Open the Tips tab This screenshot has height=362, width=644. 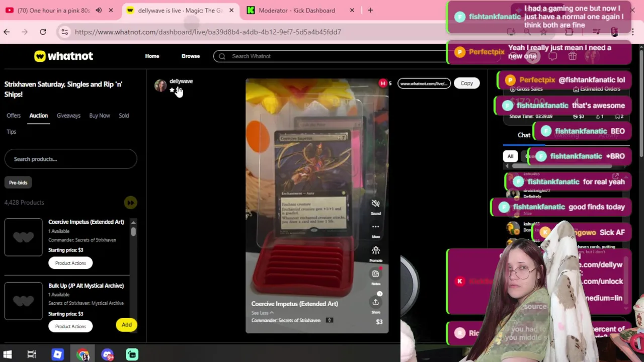[x=11, y=132]
